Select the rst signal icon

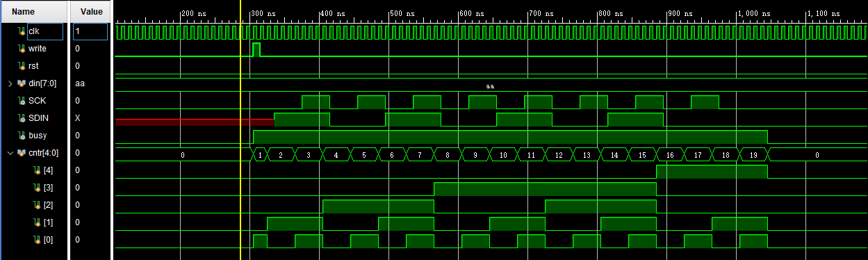click(22, 66)
